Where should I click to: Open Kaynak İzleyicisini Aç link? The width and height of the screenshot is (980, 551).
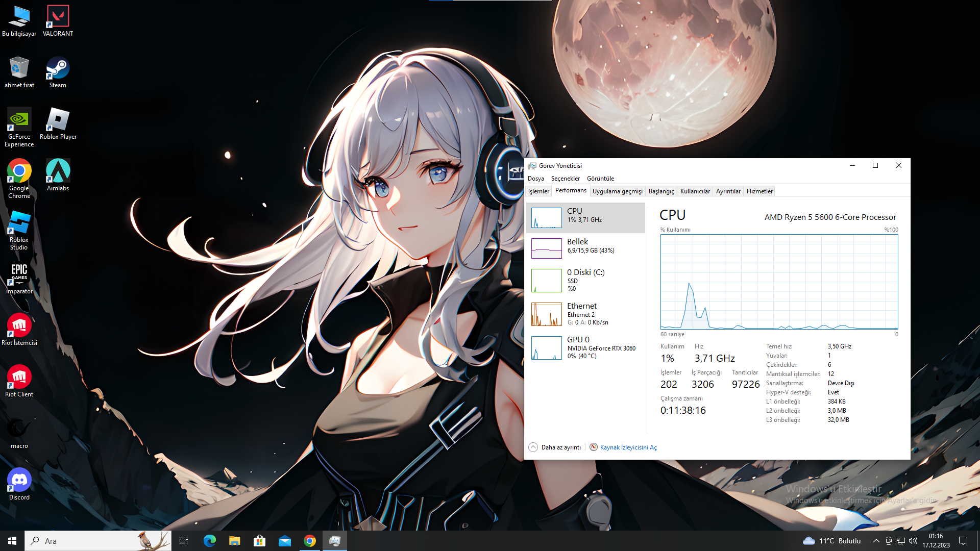pyautogui.click(x=628, y=447)
